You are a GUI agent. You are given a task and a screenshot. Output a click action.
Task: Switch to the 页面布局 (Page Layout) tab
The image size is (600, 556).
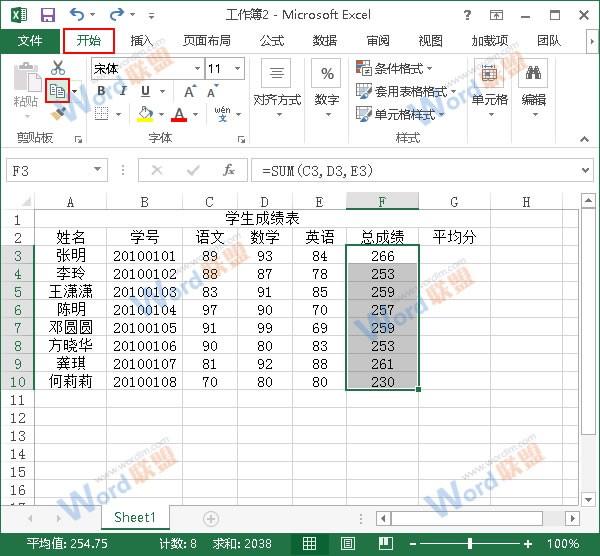[x=207, y=41]
